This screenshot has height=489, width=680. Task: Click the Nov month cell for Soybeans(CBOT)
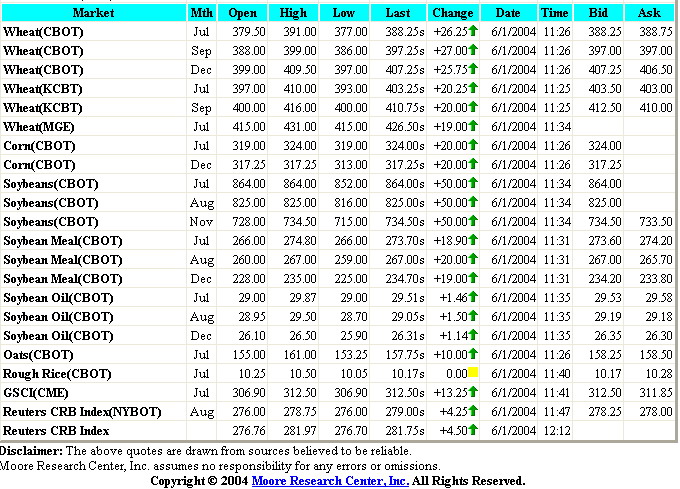pyautogui.click(x=201, y=222)
